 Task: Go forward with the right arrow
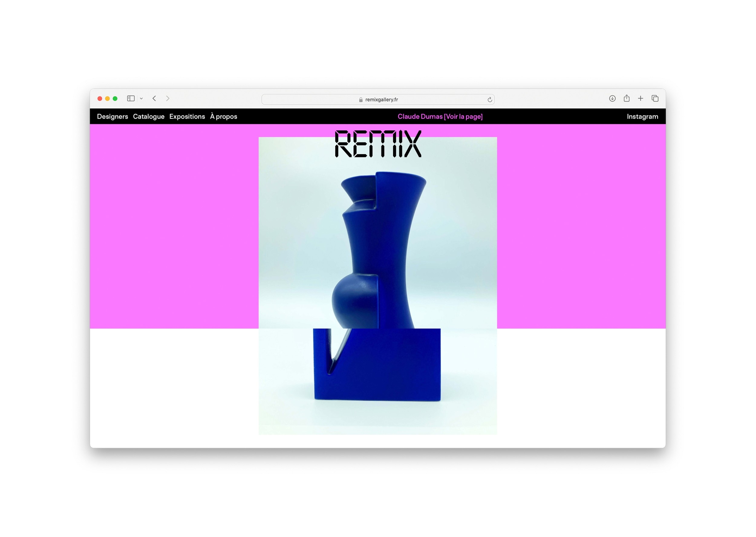pyautogui.click(x=168, y=99)
